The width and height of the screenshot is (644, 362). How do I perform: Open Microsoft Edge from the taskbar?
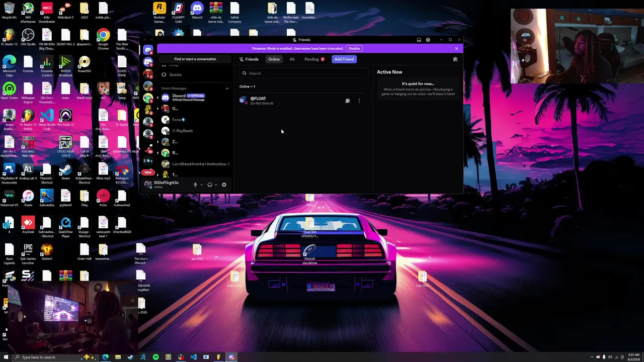coord(106,357)
